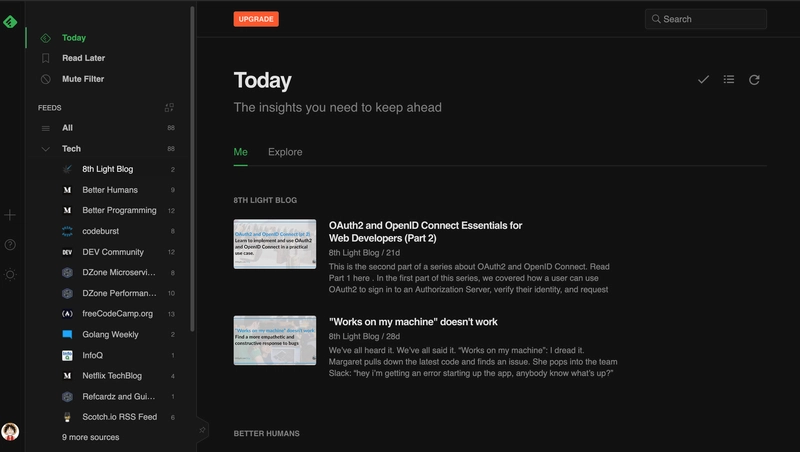The width and height of the screenshot is (800, 452).
Task: Select the DEV Community feed
Action: click(x=113, y=252)
